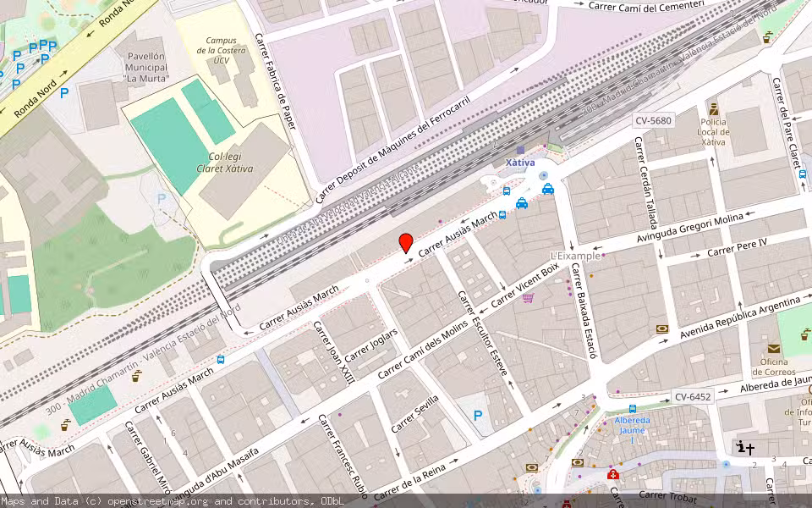
Task: Select the L'Eixample neighbourhood label
Action: 575,256
